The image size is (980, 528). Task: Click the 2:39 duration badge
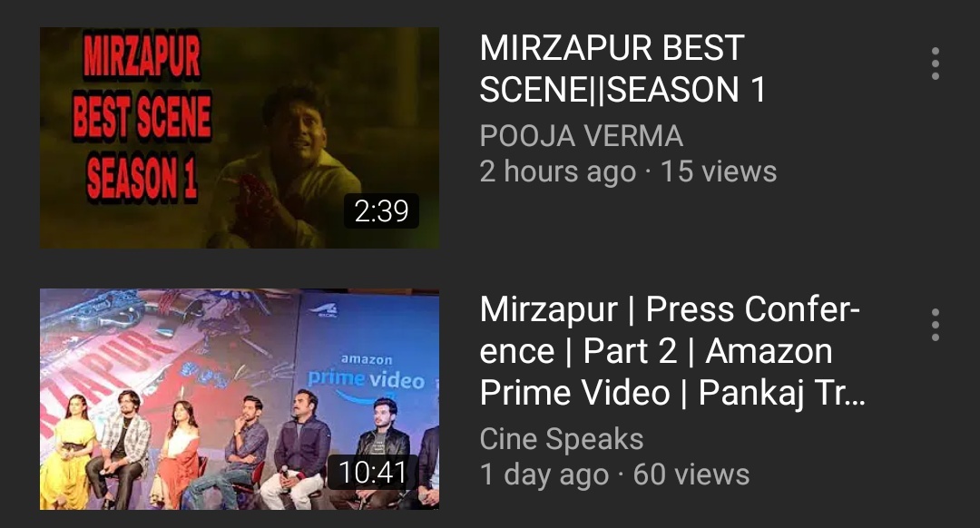pos(381,210)
